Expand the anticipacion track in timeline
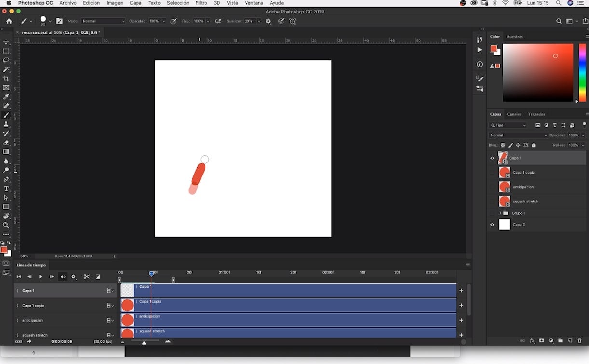This screenshot has height=364, width=589. (18, 320)
